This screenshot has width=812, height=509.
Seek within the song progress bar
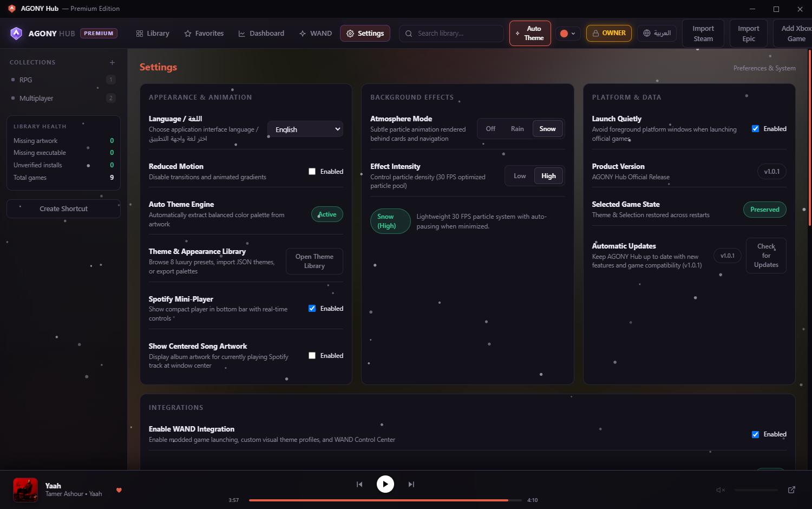point(385,500)
